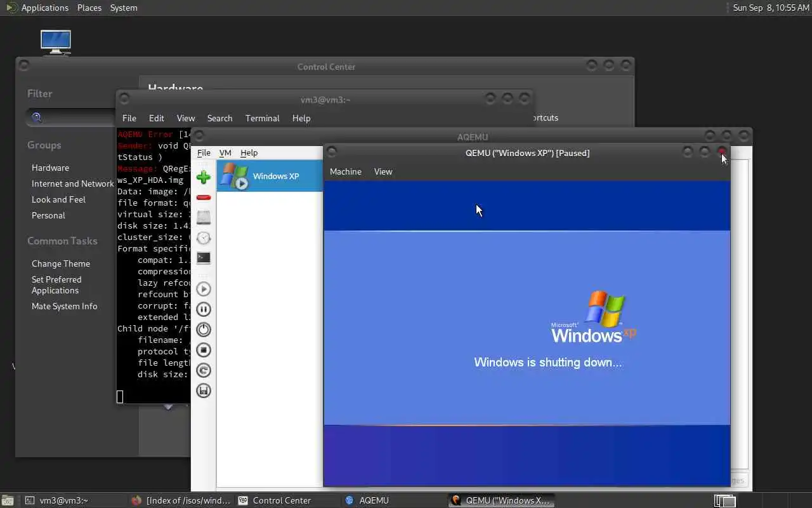Click the power off icon in AQEMU toolbar

[x=204, y=330]
